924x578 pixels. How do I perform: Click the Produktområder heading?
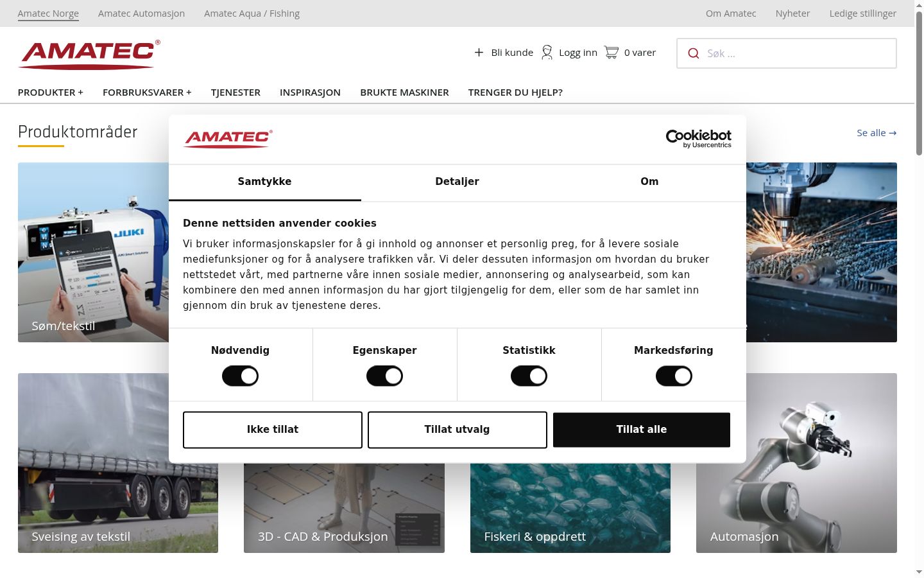(78, 132)
